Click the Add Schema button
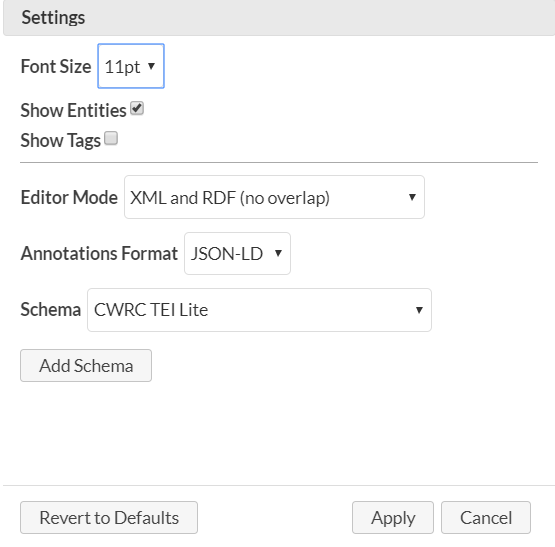555x547 pixels. click(86, 365)
